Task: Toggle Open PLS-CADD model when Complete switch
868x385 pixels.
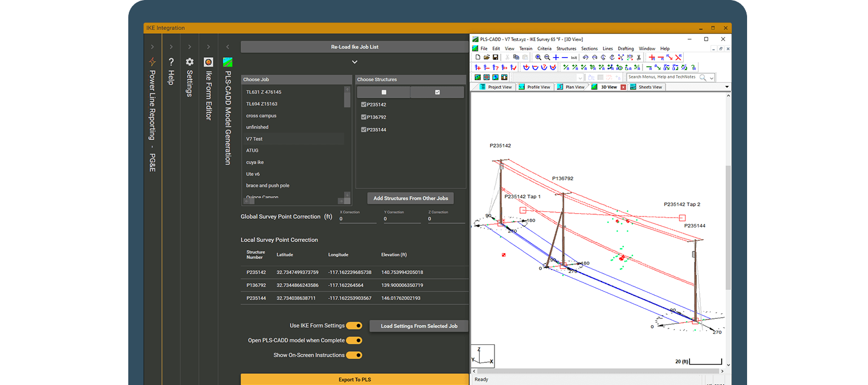Action: click(x=354, y=340)
